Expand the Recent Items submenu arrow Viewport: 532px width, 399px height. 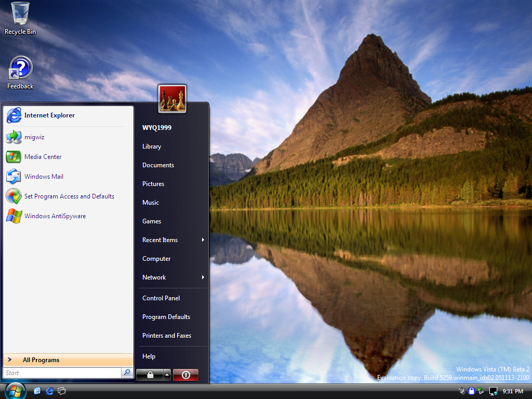tap(203, 240)
